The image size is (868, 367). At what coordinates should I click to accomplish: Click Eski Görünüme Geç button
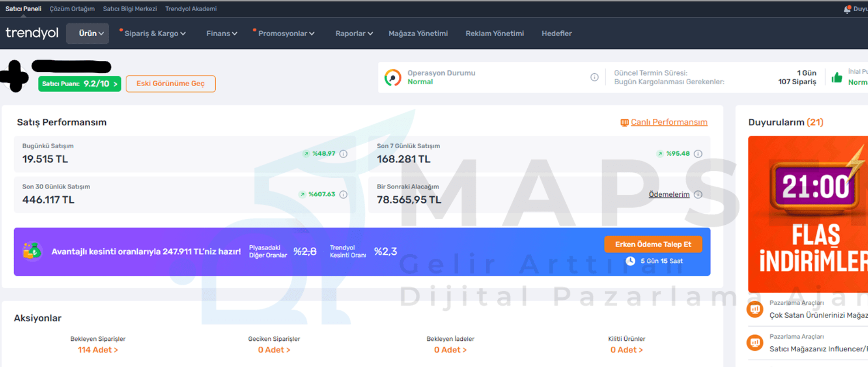pyautogui.click(x=171, y=84)
